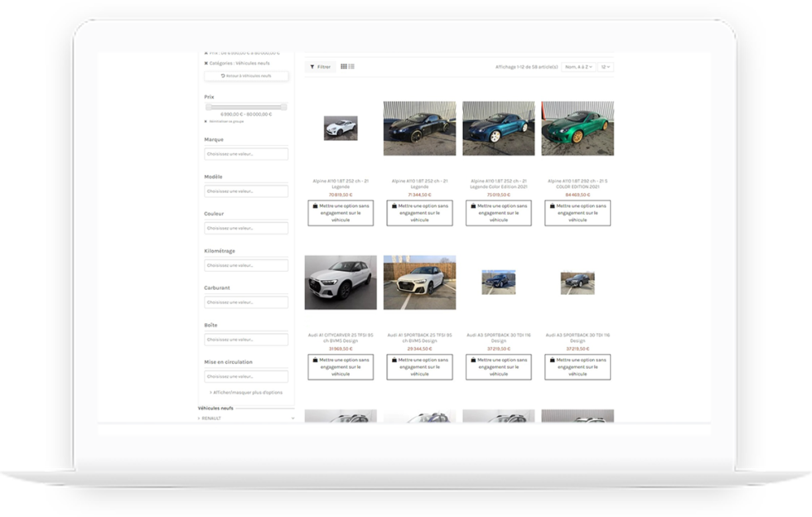812x517 pixels.
Task: Open the white Alpine A110 thumbnail
Action: pos(341,128)
